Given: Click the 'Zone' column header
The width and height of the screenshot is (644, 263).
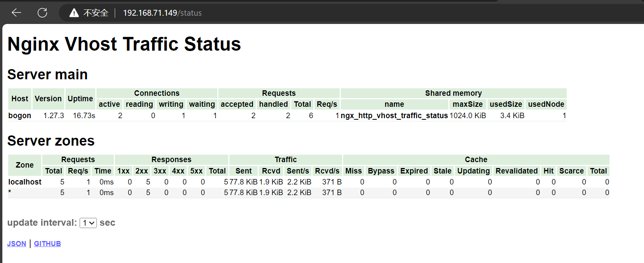Looking at the screenshot, I should (x=25, y=165).
